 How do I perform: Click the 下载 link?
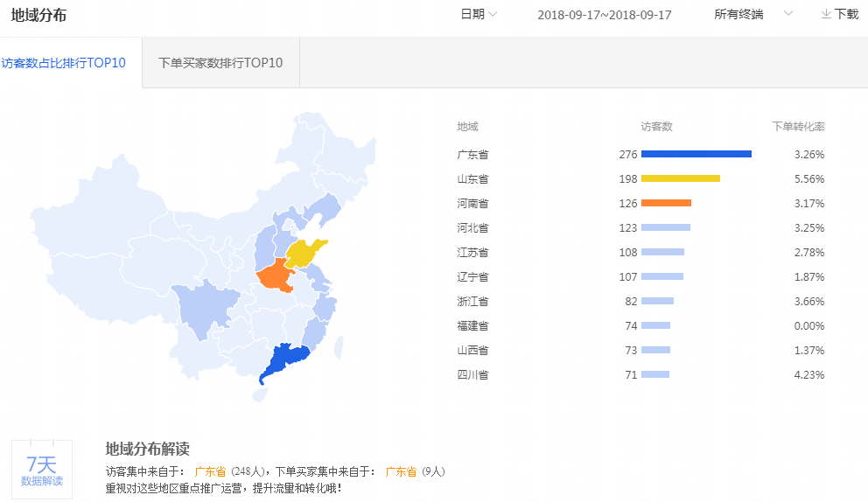point(846,14)
